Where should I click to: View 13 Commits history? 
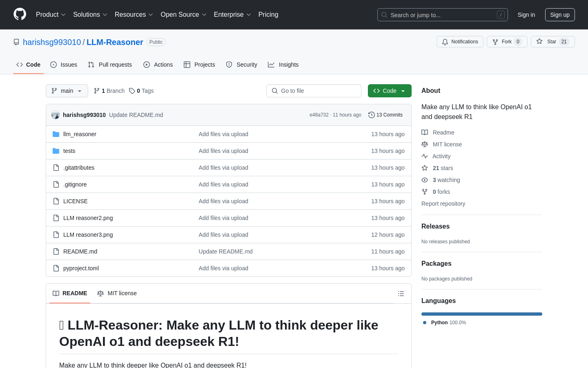tap(385, 115)
